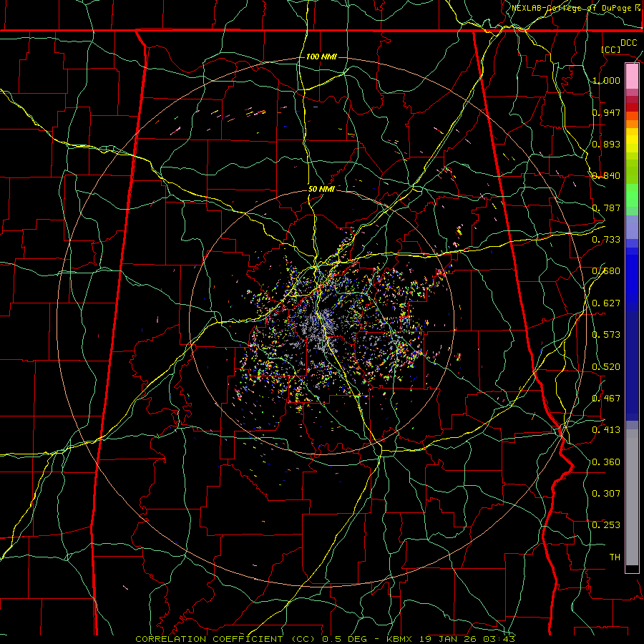
Task: Select the 0.413 legend value
Action: click(x=606, y=430)
